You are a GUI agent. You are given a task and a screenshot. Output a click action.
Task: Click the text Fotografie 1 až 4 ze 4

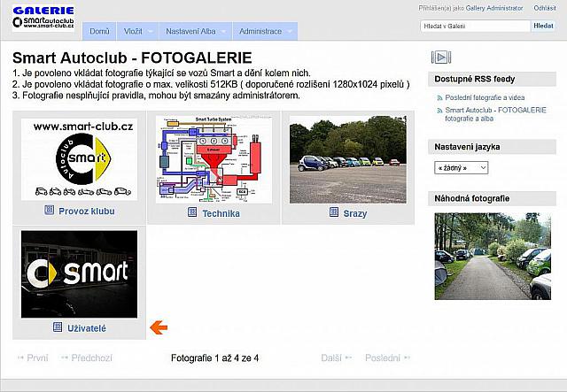point(214,358)
